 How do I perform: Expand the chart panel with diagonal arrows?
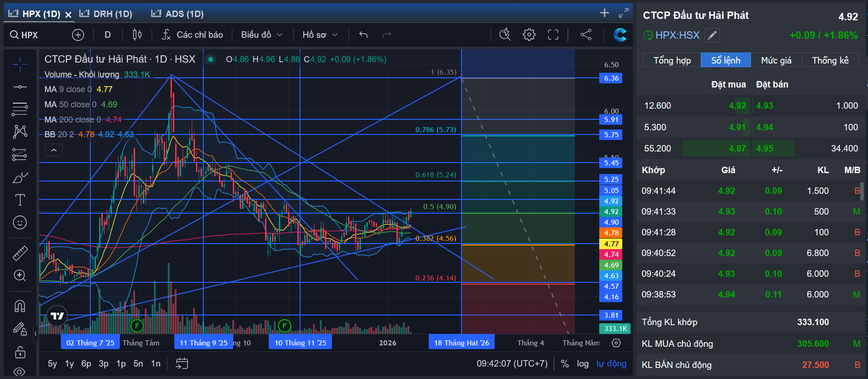[623, 13]
